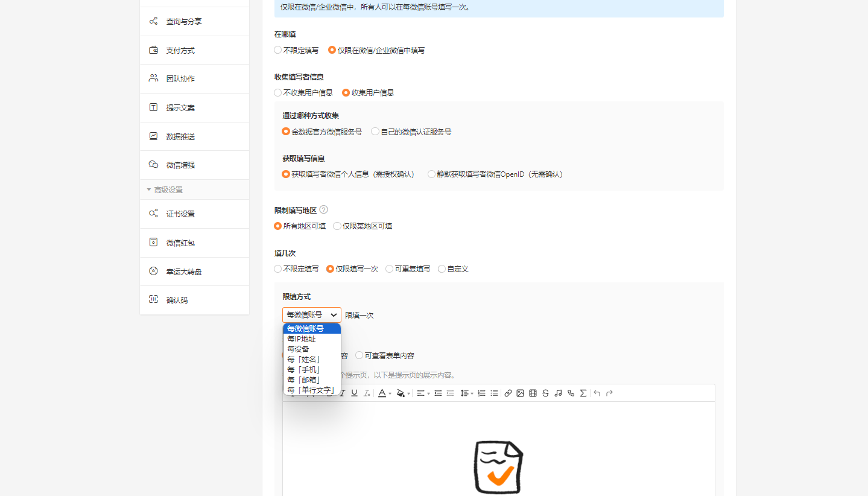Select 可查看表单内容 radio

[x=359, y=355]
